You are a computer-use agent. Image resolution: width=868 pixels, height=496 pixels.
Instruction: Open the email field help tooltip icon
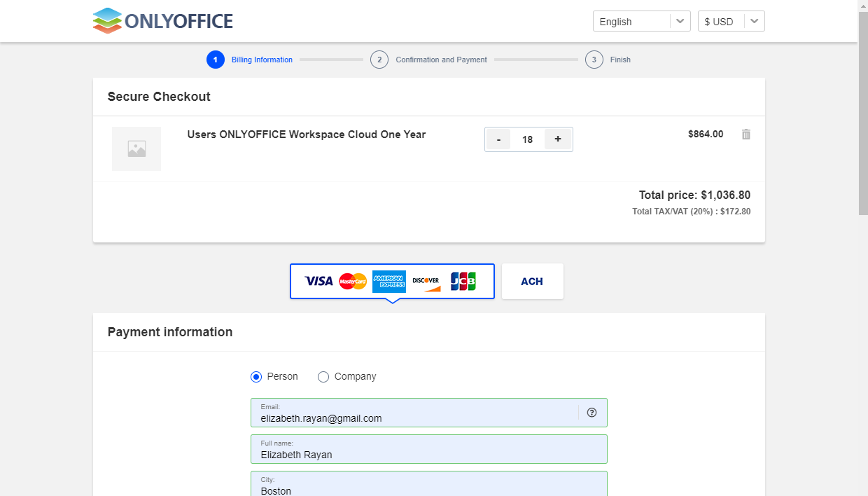coord(591,412)
